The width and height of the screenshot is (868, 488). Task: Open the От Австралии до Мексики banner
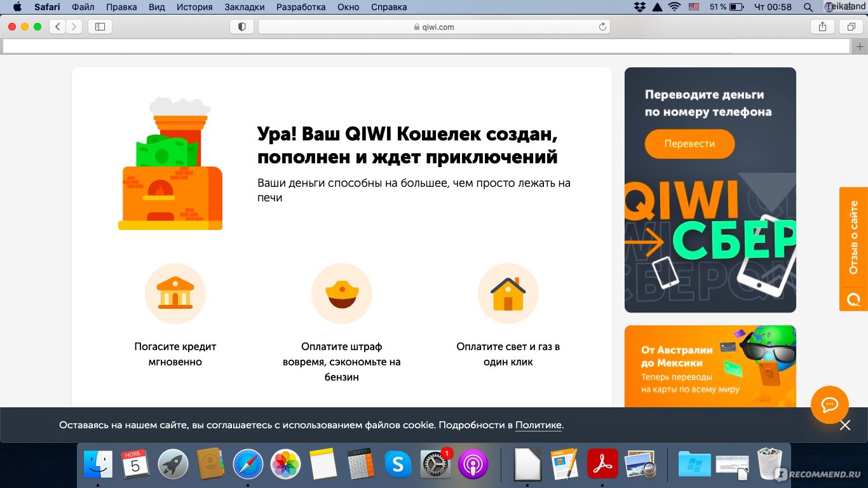pyautogui.click(x=710, y=366)
